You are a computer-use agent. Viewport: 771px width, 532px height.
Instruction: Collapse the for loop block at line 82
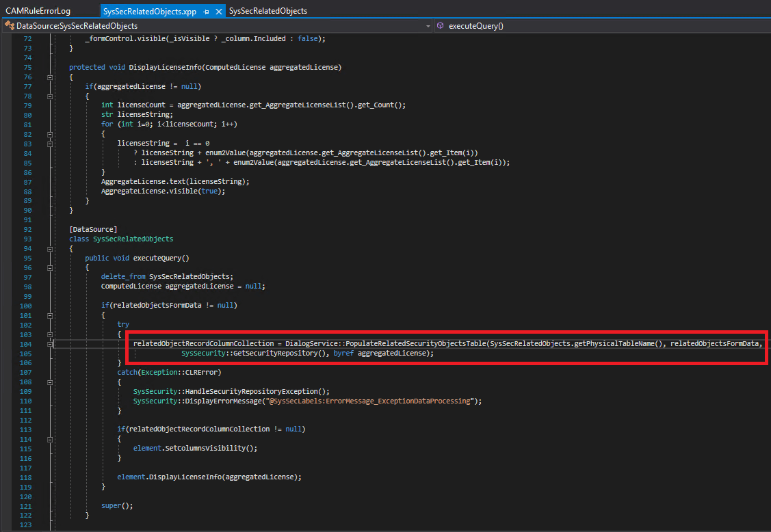[x=50, y=134]
